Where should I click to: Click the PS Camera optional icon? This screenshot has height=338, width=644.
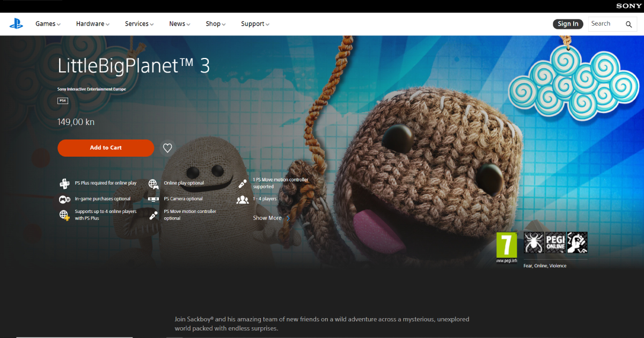pyautogui.click(x=153, y=199)
